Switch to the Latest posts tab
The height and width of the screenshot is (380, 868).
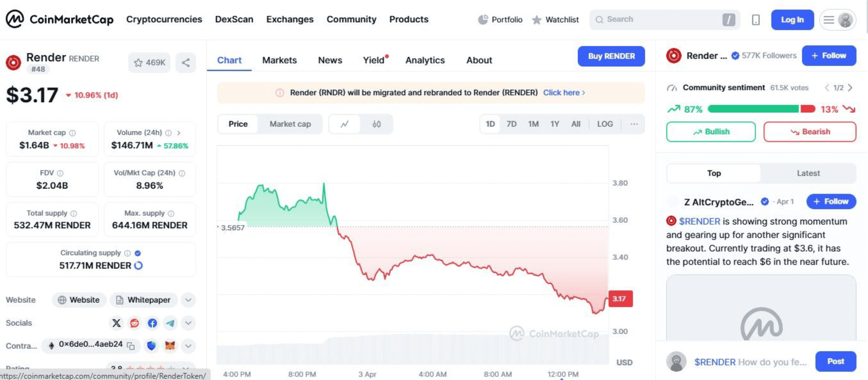coord(808,173)
